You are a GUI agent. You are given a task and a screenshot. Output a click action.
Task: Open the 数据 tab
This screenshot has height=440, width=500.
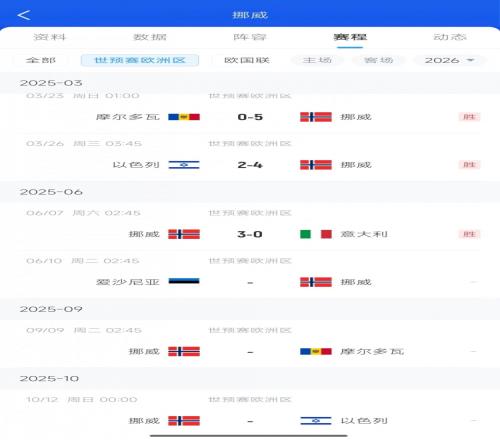[x=150, y=37]
